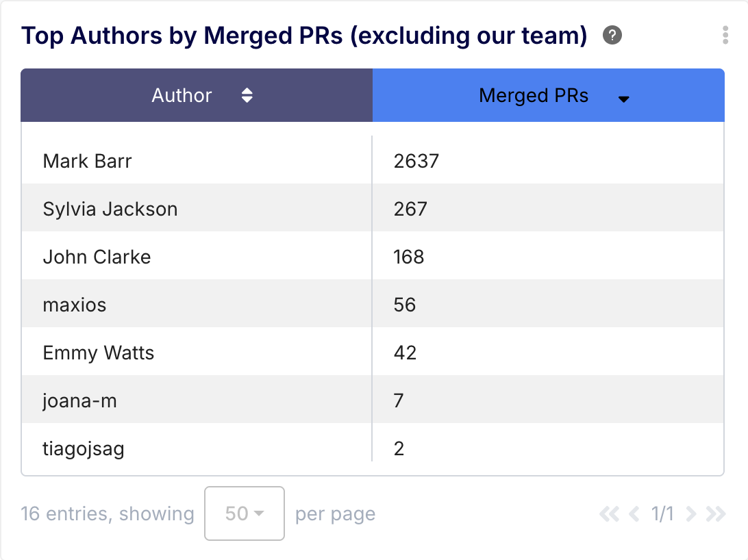Go to next page chevron

(x=691, y=514)
